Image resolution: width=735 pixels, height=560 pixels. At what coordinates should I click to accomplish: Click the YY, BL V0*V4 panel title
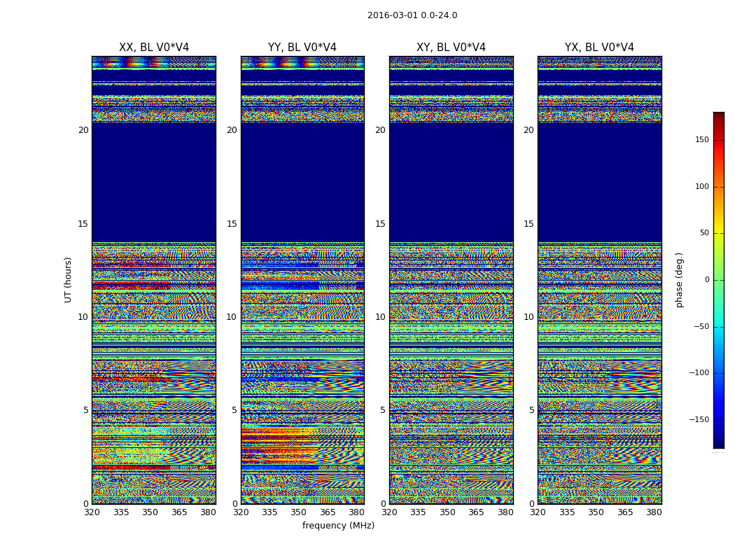[302, 48]
